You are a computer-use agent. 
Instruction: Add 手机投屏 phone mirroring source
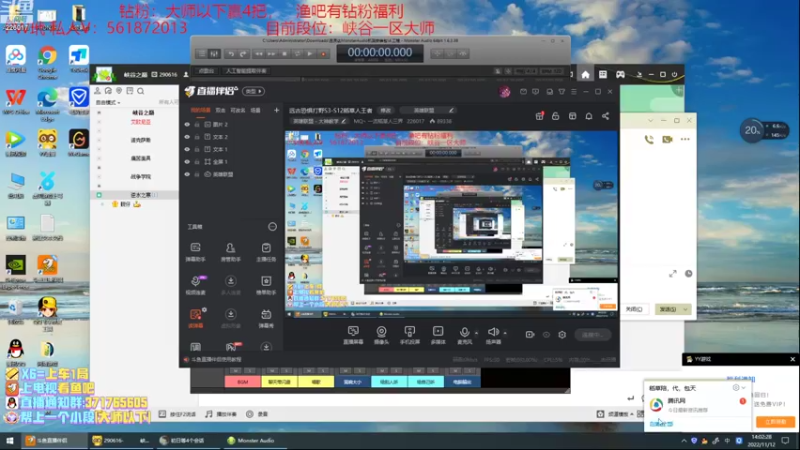[409, 335]
